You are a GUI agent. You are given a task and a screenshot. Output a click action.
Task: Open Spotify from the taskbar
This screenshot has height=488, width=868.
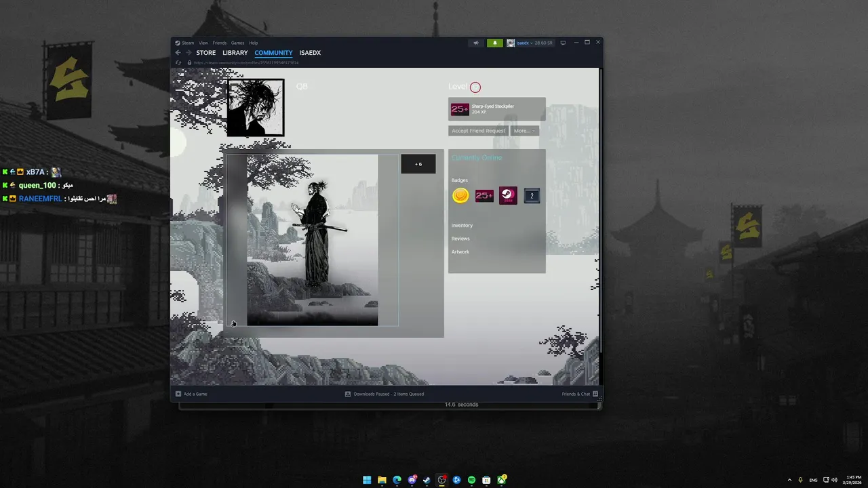point(471,480)
